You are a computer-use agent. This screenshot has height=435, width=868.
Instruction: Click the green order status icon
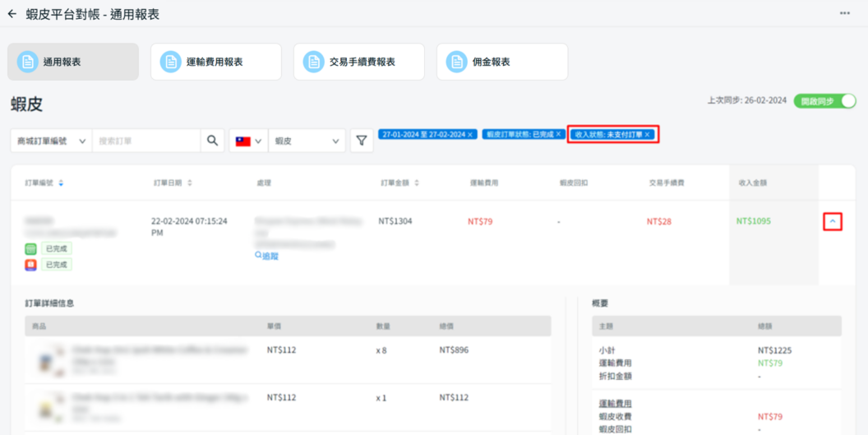[x=31, y=248]
